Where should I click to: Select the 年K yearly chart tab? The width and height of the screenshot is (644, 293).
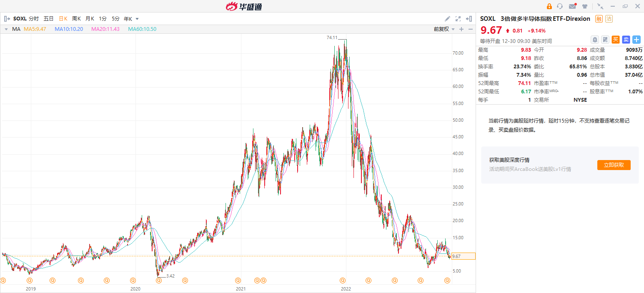click(128, 19)
